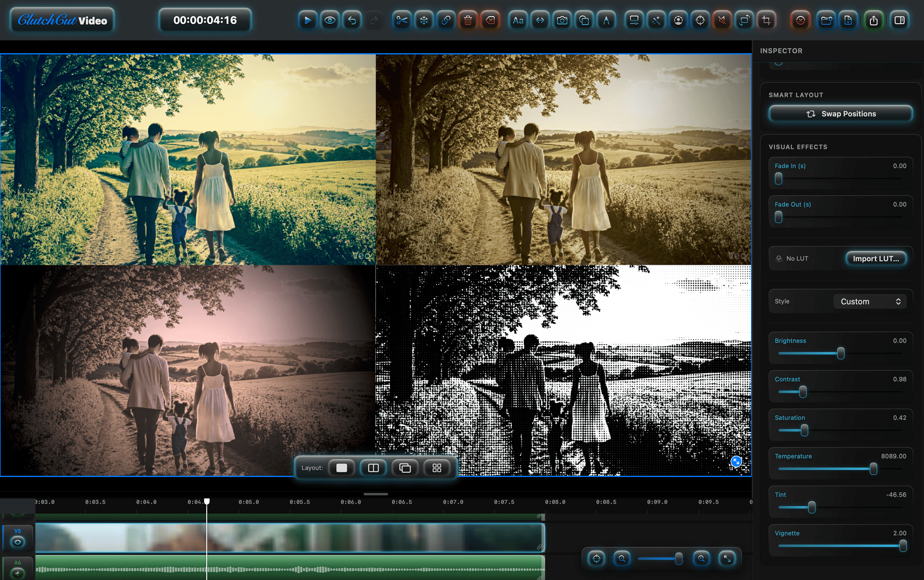Toggle V5 track visibility eye
The height and width of the screenshot is (580, 924).
coord(18,542)
